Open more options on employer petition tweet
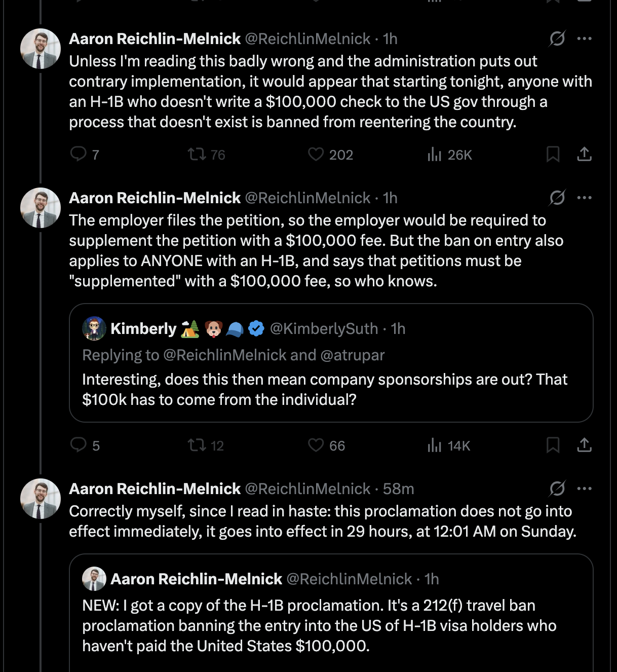The width and height of the screenshot is (617, 672). [584, 198]
